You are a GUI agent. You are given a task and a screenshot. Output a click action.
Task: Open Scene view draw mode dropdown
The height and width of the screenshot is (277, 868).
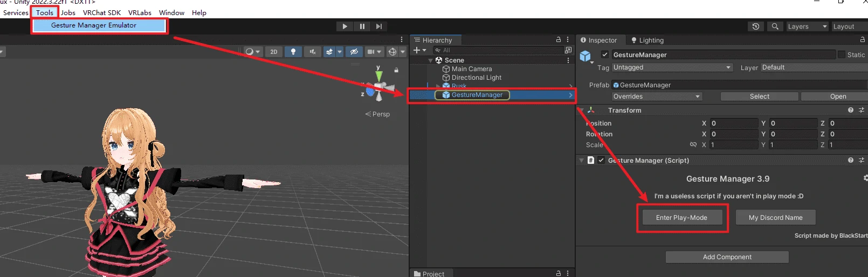(x=252, y=52)
